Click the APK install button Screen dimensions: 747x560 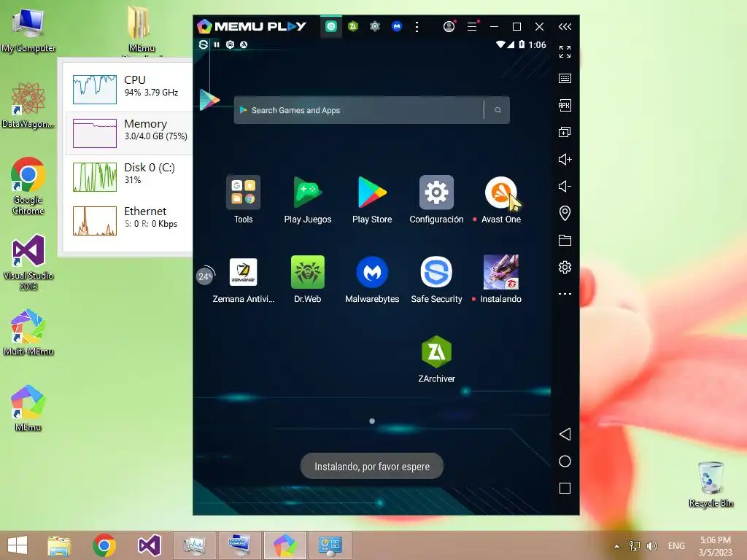coord(565,105)
